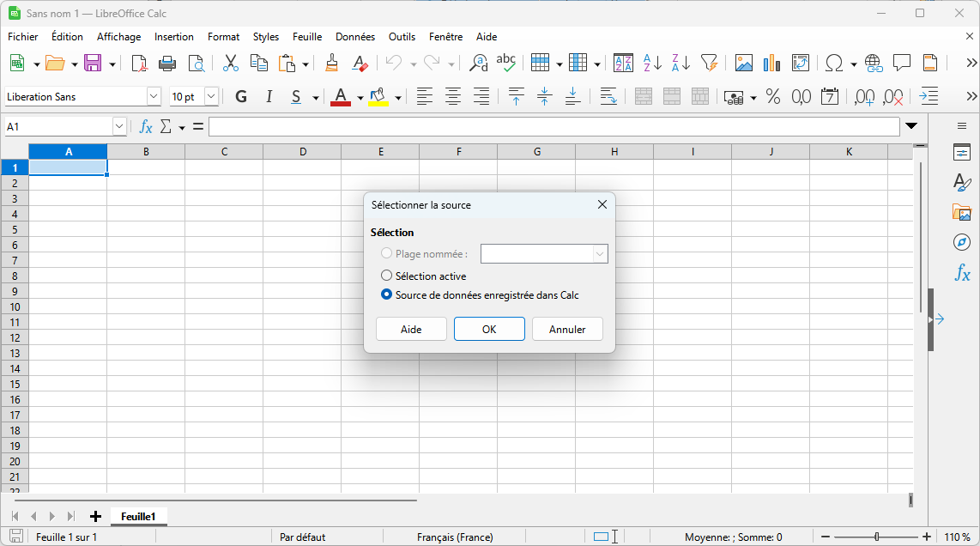The image size is (980, 546).
Task: Click the Export as PDF icon
Action: tap(139, 63)
